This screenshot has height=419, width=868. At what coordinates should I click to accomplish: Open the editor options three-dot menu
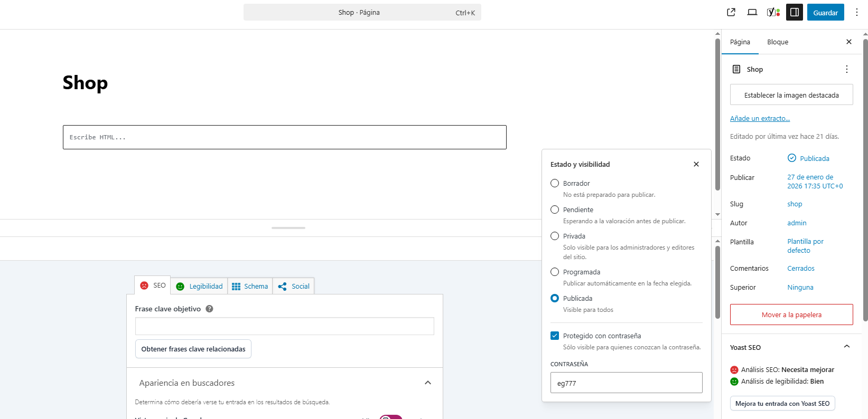pyautogui.click(x=857, y=12)
